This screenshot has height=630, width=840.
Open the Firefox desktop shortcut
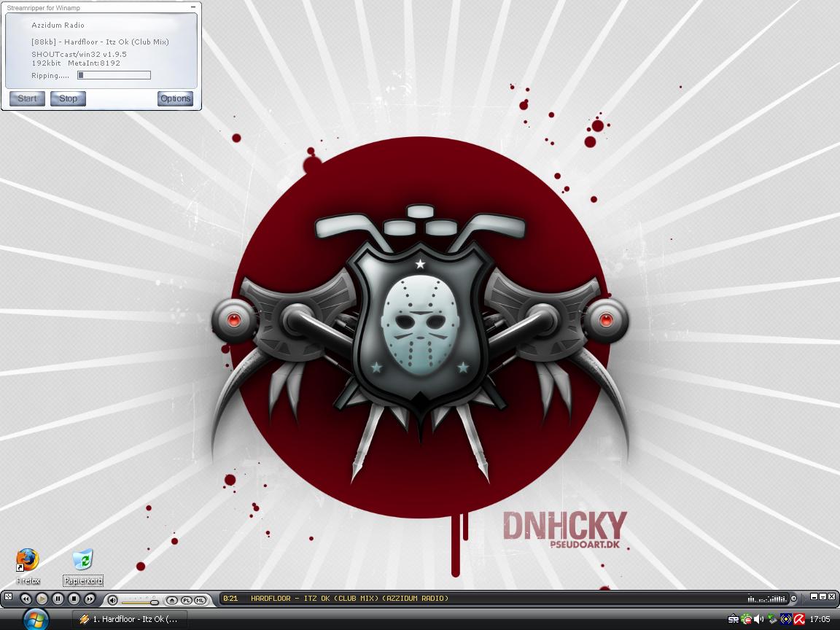pyautogui.click(x=27, y=566)
